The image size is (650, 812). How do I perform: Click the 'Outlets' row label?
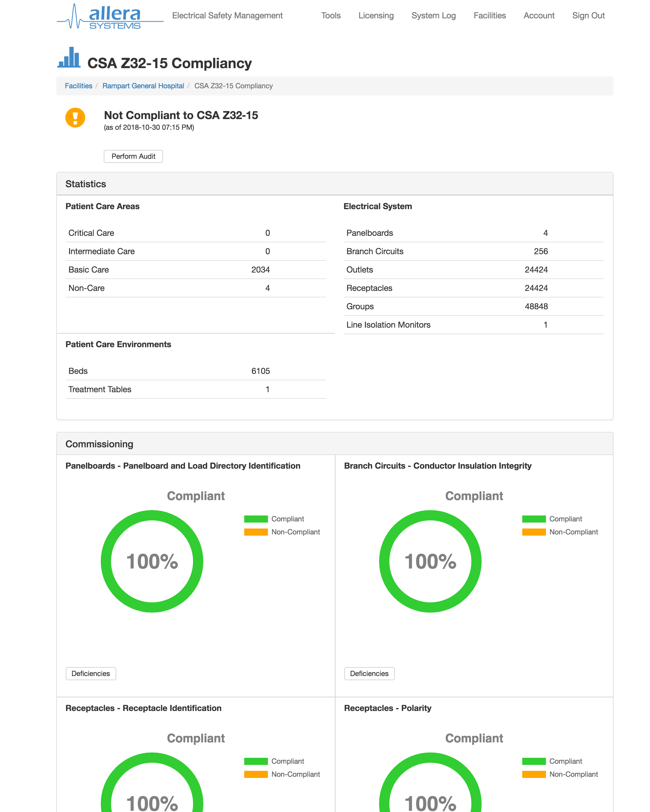(360, 270)
